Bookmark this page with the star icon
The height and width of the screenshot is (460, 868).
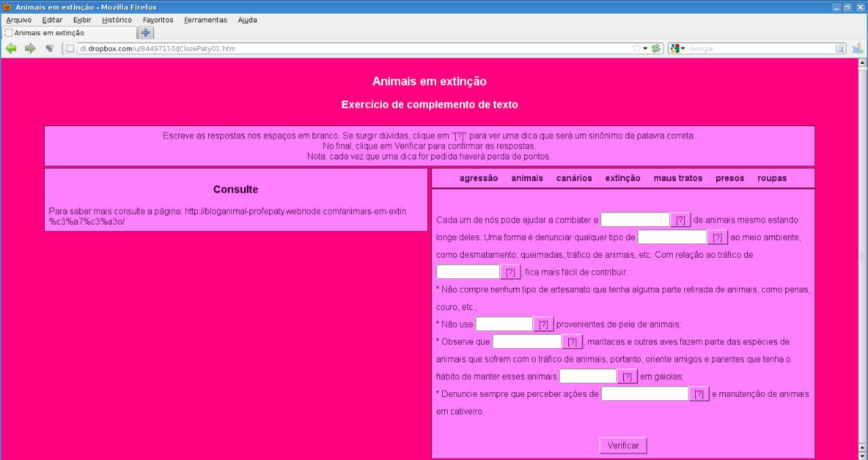637,49
